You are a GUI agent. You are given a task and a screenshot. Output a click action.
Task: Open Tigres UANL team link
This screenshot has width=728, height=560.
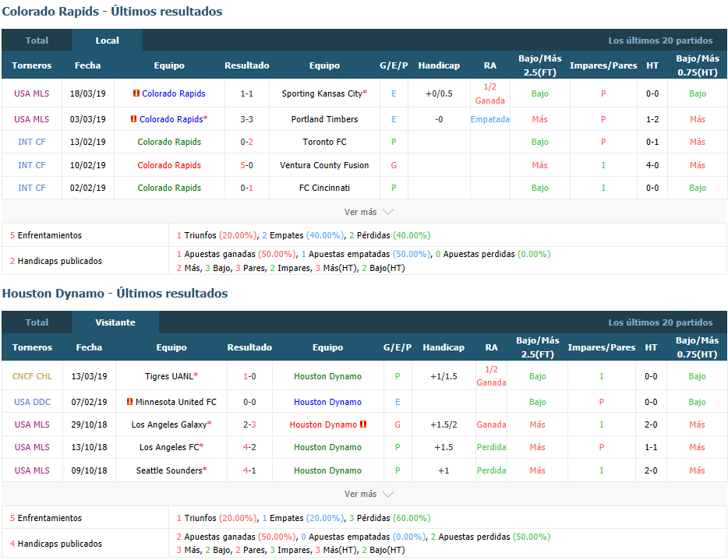(169, 376)
